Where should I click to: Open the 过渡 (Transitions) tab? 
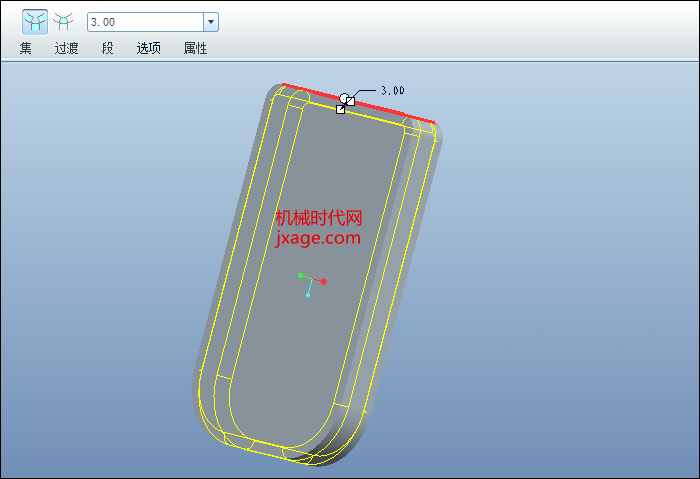click(67, 48)
